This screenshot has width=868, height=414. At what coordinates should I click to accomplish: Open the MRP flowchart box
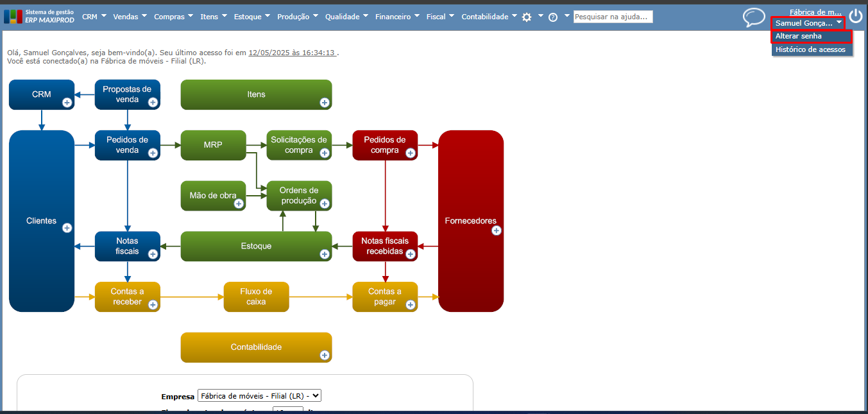point(213,145)
